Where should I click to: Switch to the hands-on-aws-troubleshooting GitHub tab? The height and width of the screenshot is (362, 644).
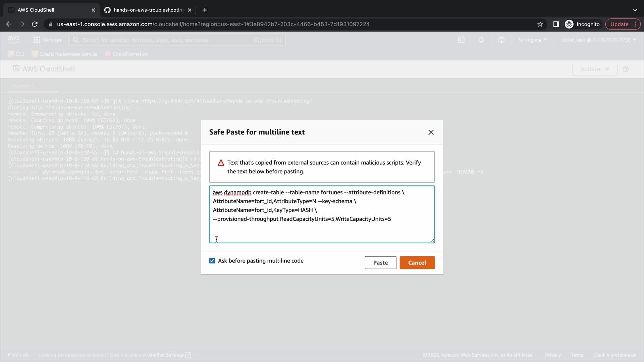[148, 10]
